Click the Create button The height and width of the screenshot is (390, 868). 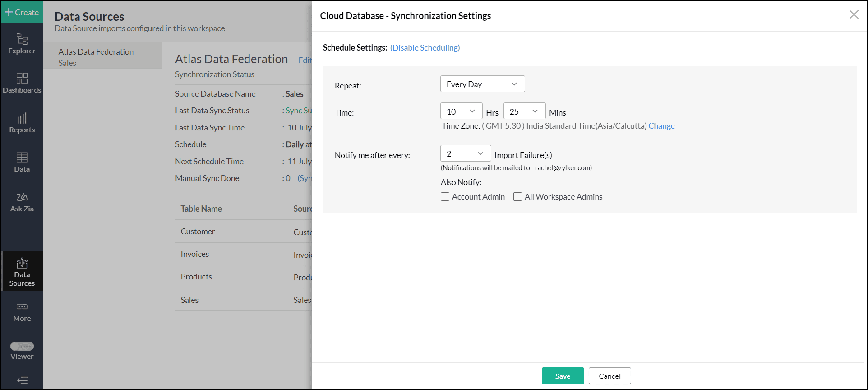click(x=22, y=12)
